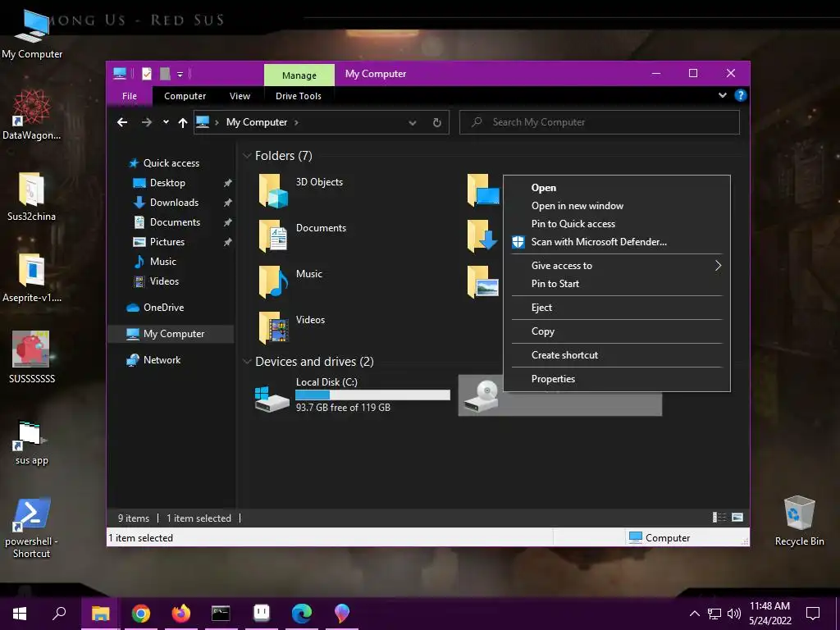Viewport: 840px width, 630px height.
Task: Open the Drive Tools tab
Action: [x=299, y=96]
